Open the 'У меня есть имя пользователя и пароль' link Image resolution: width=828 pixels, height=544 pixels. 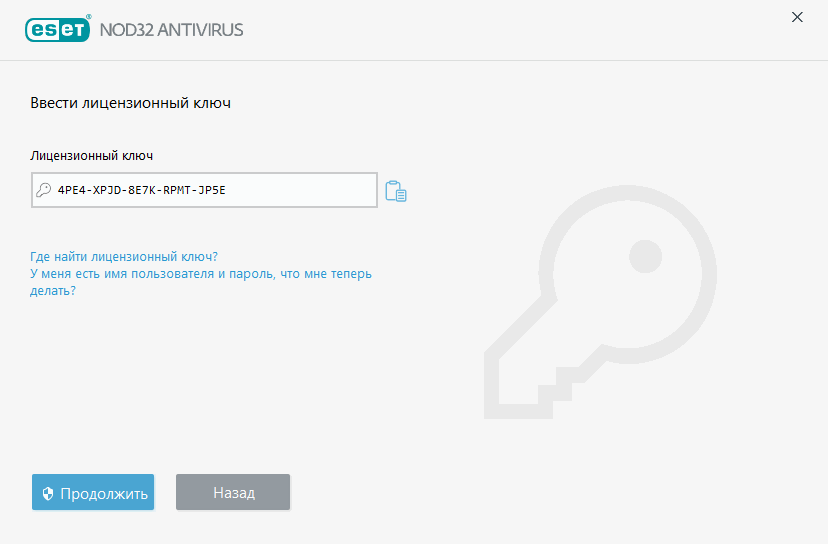[201, 282]
